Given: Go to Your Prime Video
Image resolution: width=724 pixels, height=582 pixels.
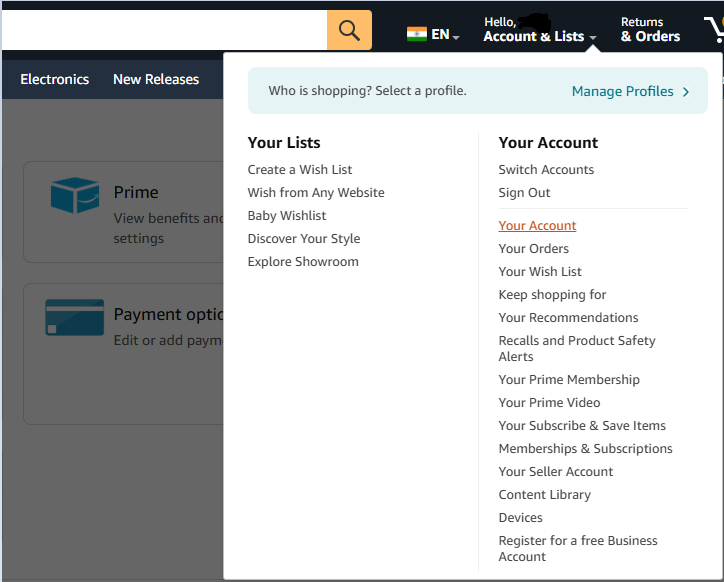Looking at the screenshot, I should coord(549,403).
